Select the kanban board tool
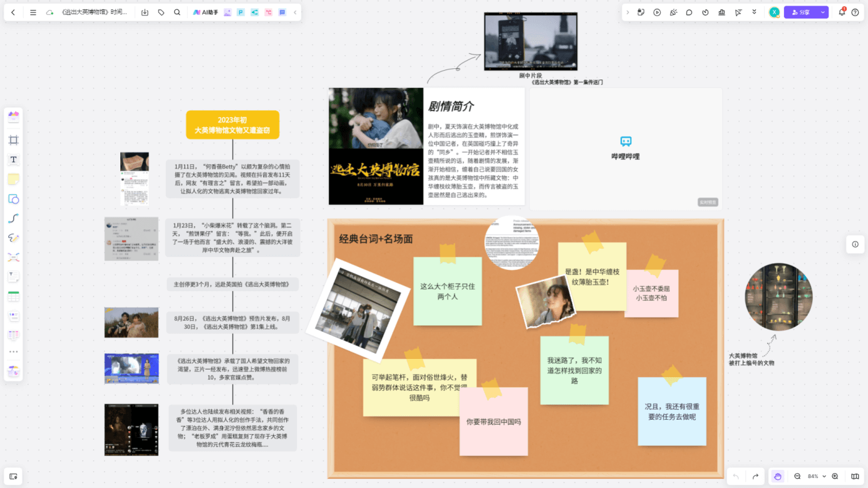 pos(13,336)
